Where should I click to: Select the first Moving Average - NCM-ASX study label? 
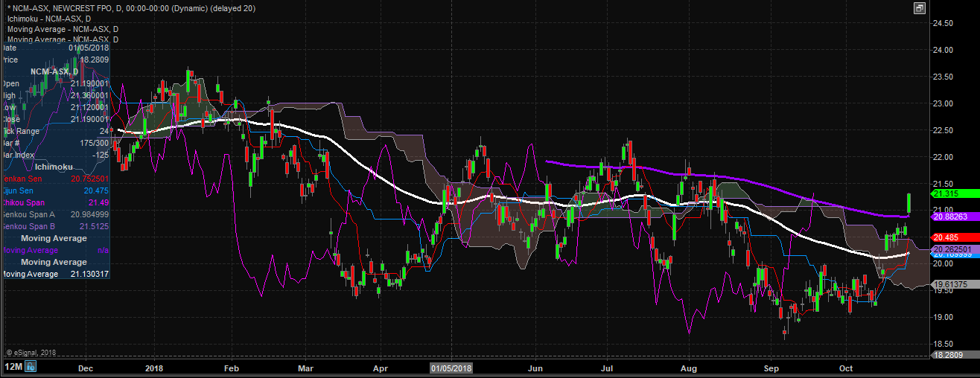(63, 29)
